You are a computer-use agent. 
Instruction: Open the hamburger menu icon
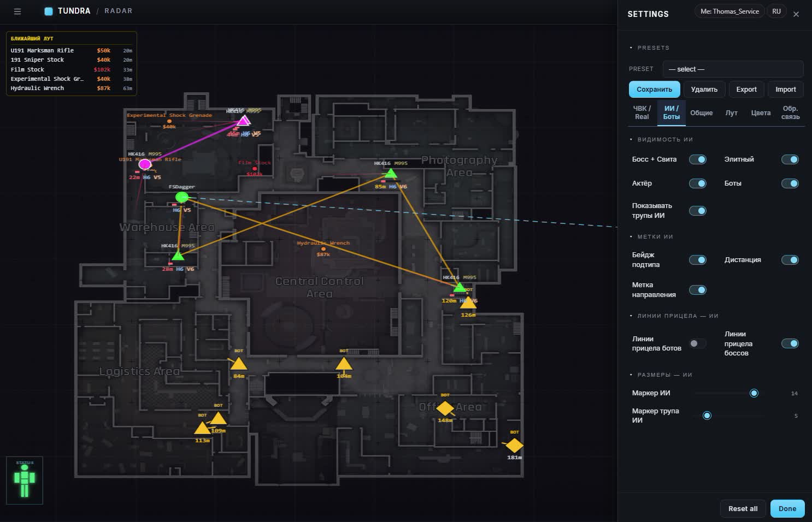coord(17,11)
